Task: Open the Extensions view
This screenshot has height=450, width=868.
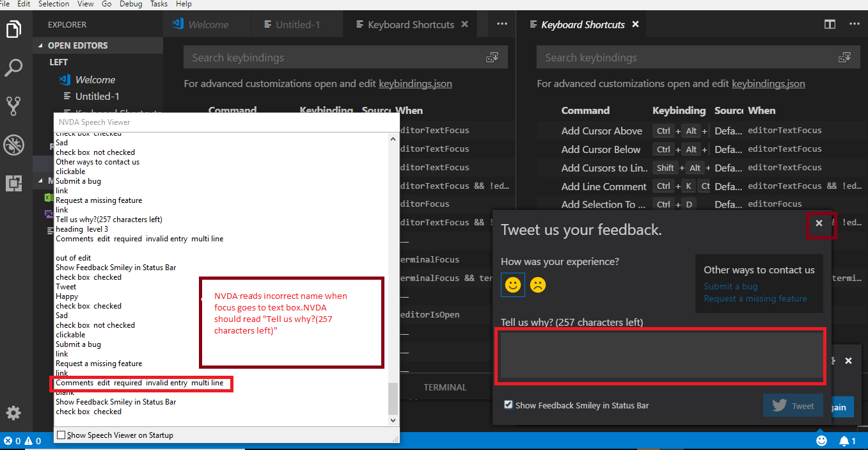Action: pyautogui.click(x=13, y=184)
